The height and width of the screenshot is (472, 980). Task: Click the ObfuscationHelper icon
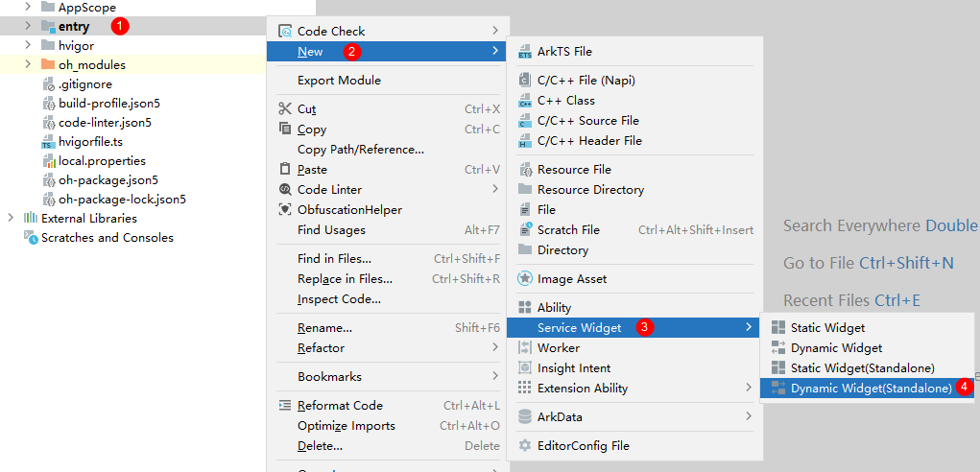coord(284,210)
